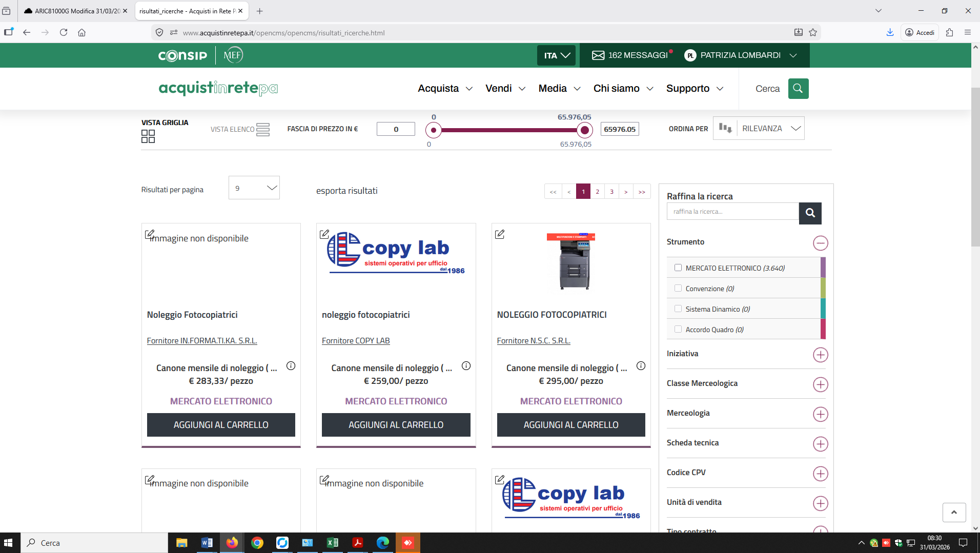Check the Mercato Elettronico filter checkbox
The width and height of the screenshot is (980, 553).
point(678,268)
